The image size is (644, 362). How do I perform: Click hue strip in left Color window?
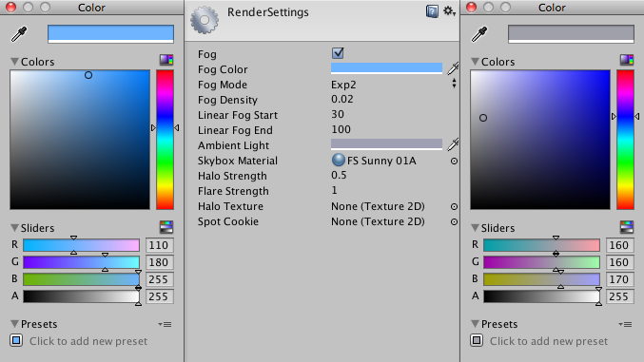165,140
